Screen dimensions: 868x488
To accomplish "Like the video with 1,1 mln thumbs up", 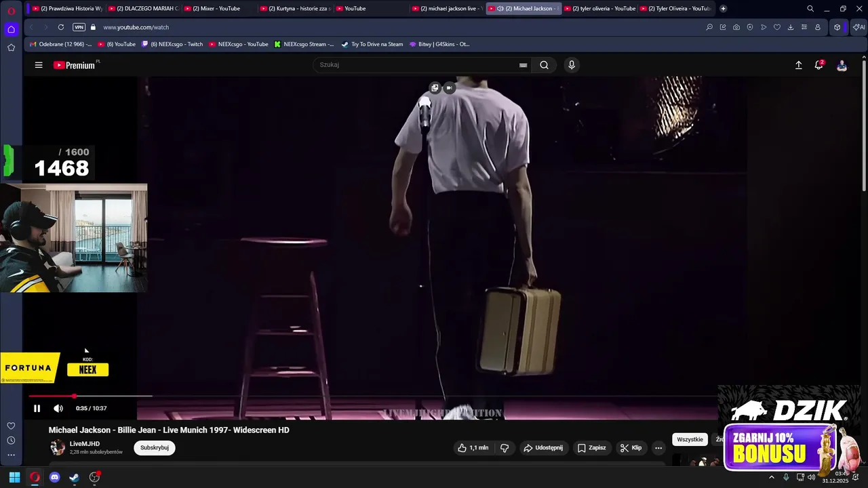I will 473,448.
